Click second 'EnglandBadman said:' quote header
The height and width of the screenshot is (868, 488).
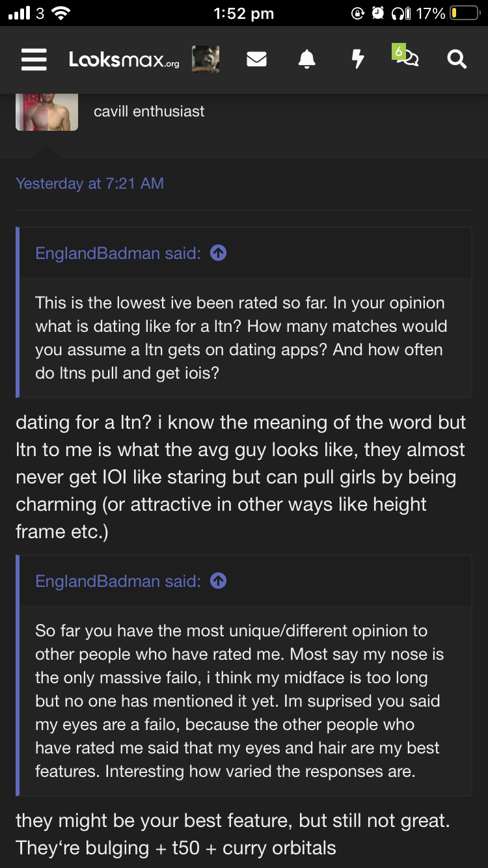118,581
